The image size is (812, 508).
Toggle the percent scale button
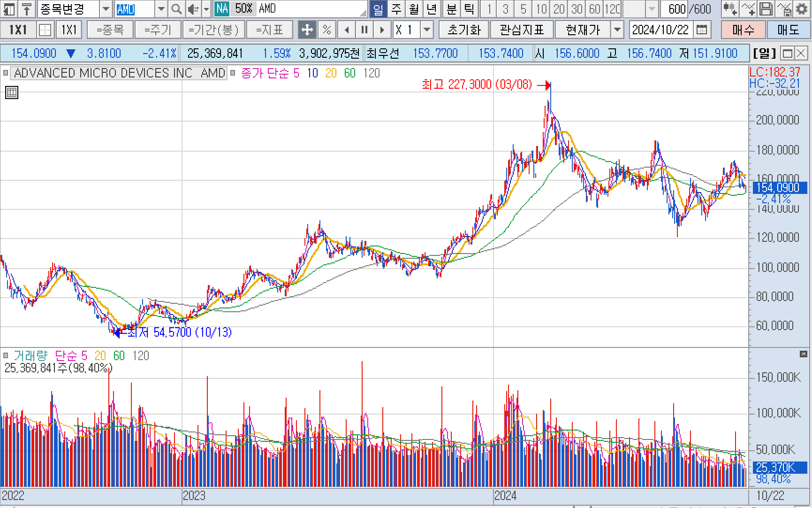327,30
